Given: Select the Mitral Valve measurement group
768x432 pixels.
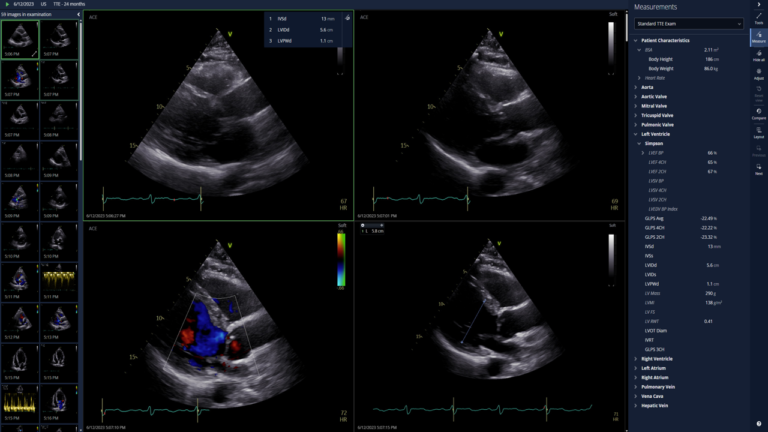Looking at the screenshot, I should [655, 105].
